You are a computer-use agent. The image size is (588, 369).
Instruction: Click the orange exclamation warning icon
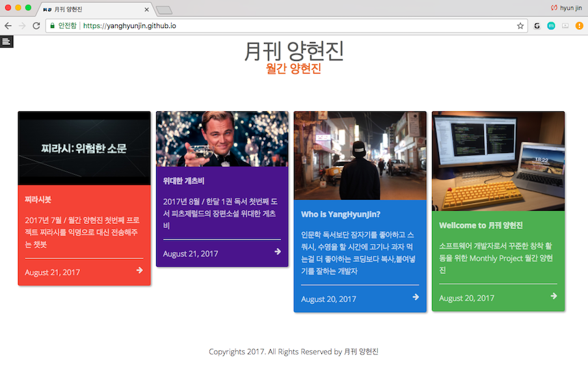(580, 26)
